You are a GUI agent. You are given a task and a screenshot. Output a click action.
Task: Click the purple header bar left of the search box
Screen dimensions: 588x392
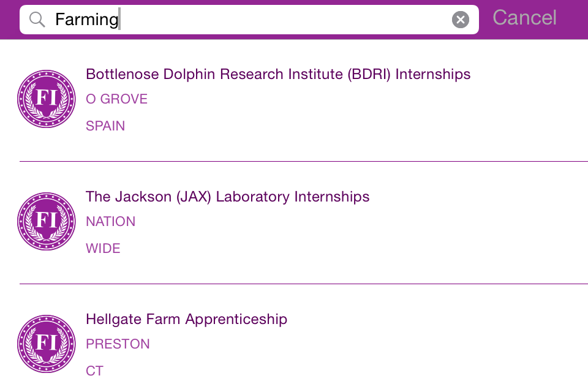9,20
